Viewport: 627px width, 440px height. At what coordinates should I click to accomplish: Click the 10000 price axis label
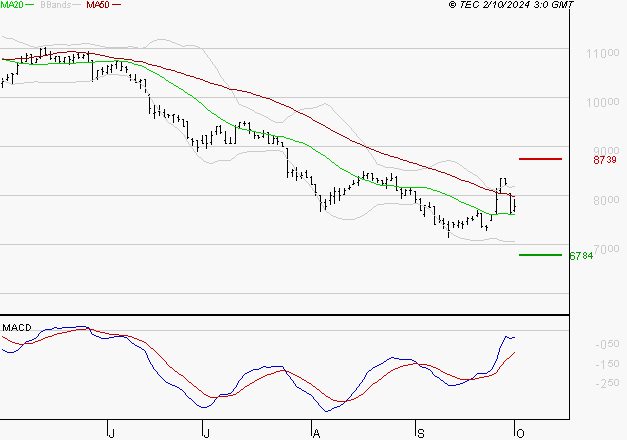click(x=603, y=102)
